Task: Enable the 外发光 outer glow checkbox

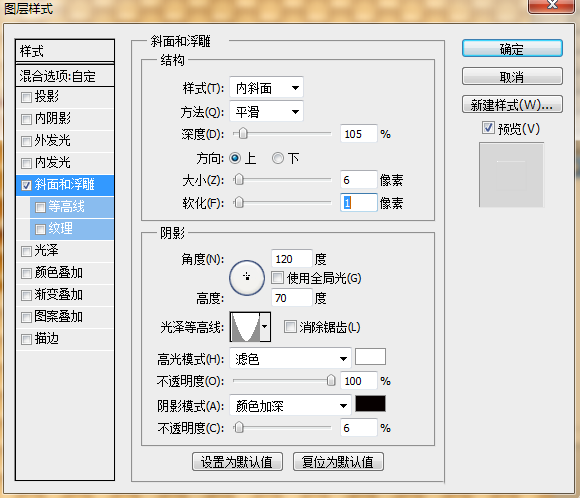Action: click(26, 141)
